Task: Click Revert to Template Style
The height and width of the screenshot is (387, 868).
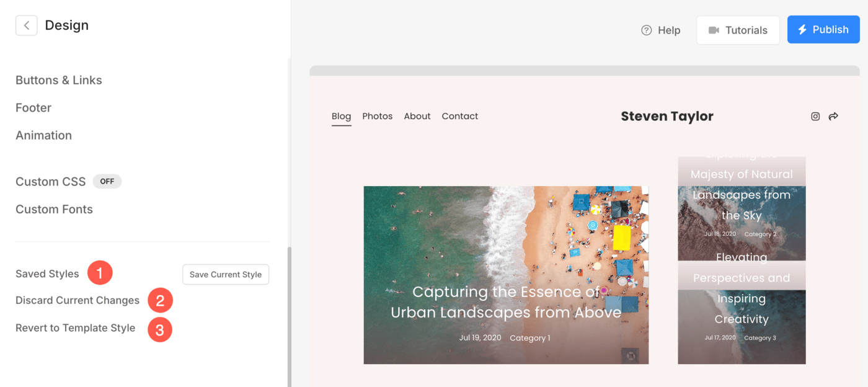Action: pos(75,328)
